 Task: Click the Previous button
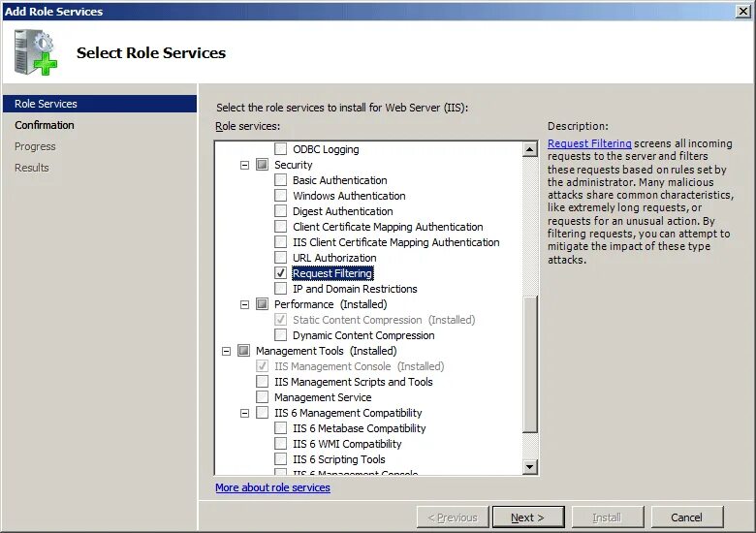click(453, 517)
